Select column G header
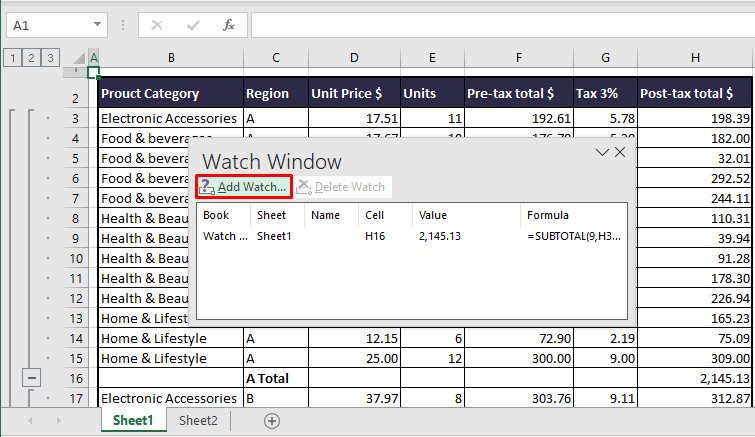Image resolution: width=755 pixels, height=437 pixels. tap(605, 58)
